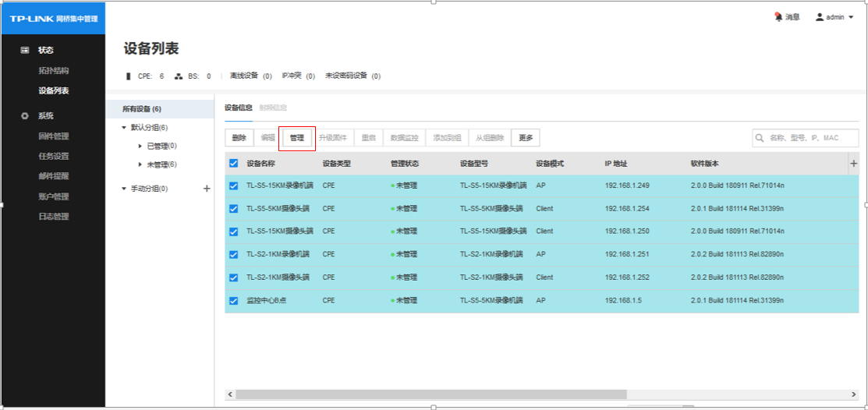This screenshot has height=410, width=868.
Task: Click the 管理 button
Action: click(x=297, y=138)
